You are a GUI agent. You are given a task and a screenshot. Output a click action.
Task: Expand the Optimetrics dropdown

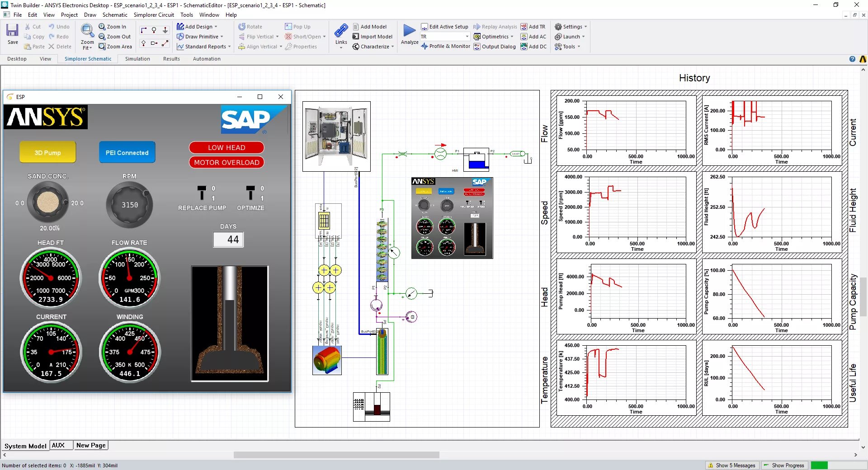(512, 37)
